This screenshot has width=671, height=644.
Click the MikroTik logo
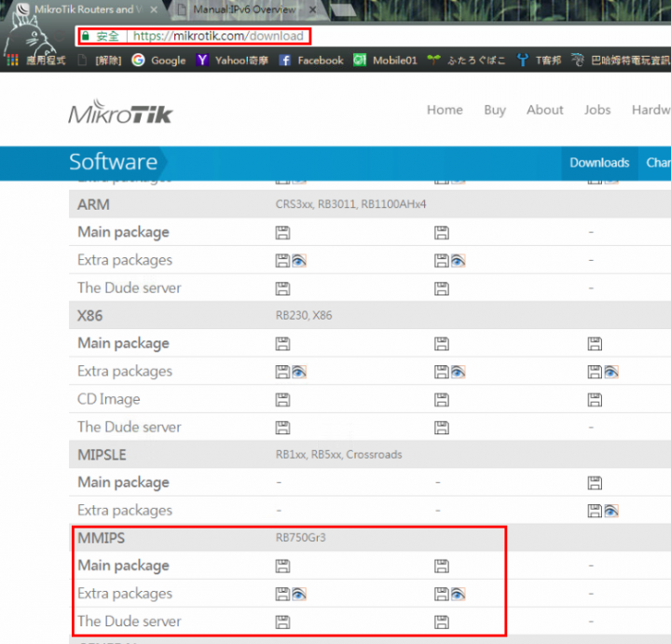point(120,112)
